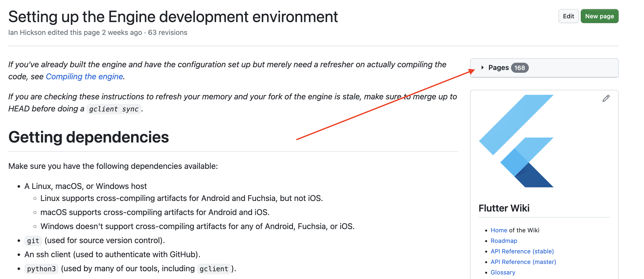Screen dimensions: 644x279
Task: Open API Reference (master)
Action: pos(523,262)
